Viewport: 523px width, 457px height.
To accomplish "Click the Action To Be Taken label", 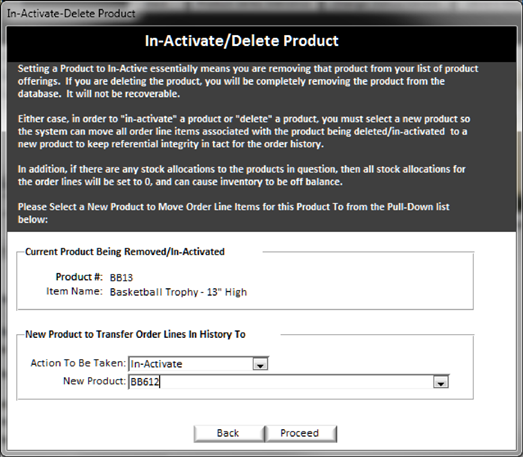I will click(x=78, y=363).
